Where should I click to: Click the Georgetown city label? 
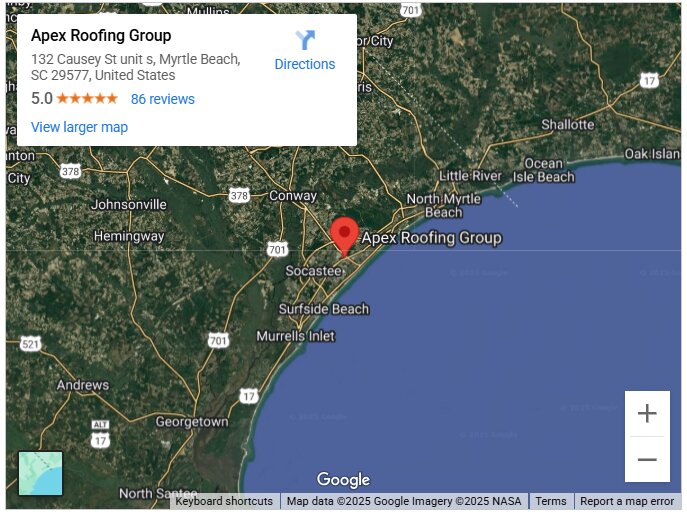click(x=192, y=422)
